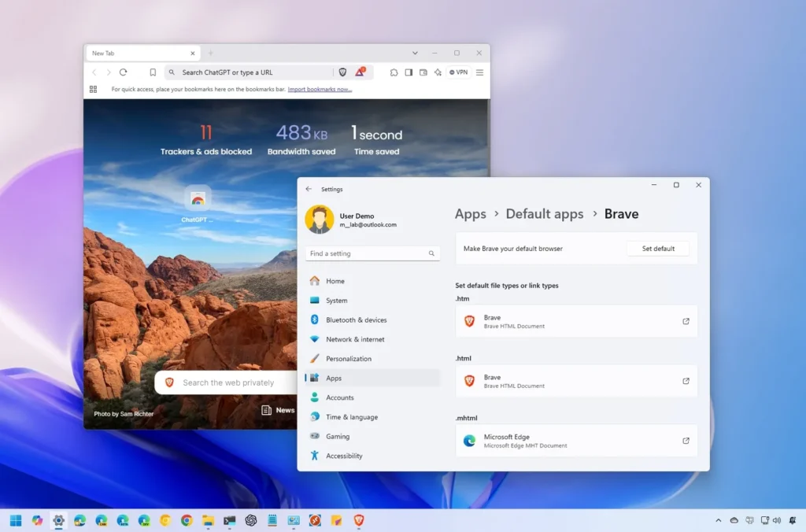Reload the New Tab page

(x=123, y=72)
